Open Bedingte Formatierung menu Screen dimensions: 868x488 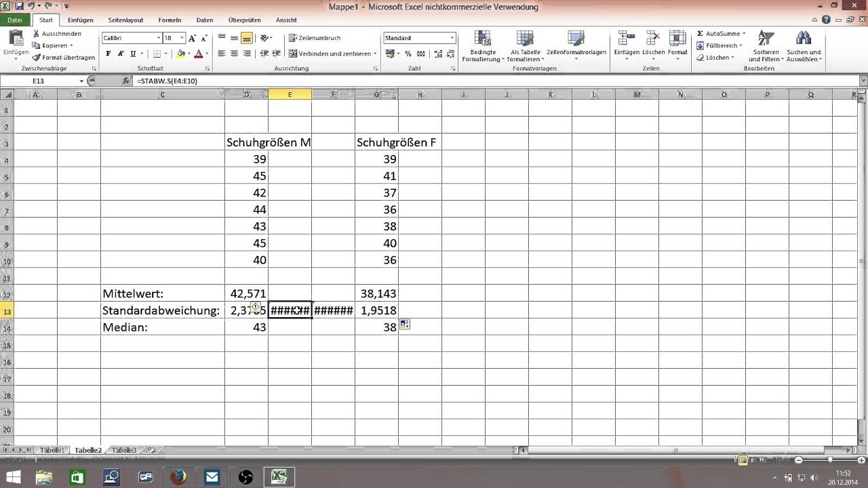click(483, 46)
